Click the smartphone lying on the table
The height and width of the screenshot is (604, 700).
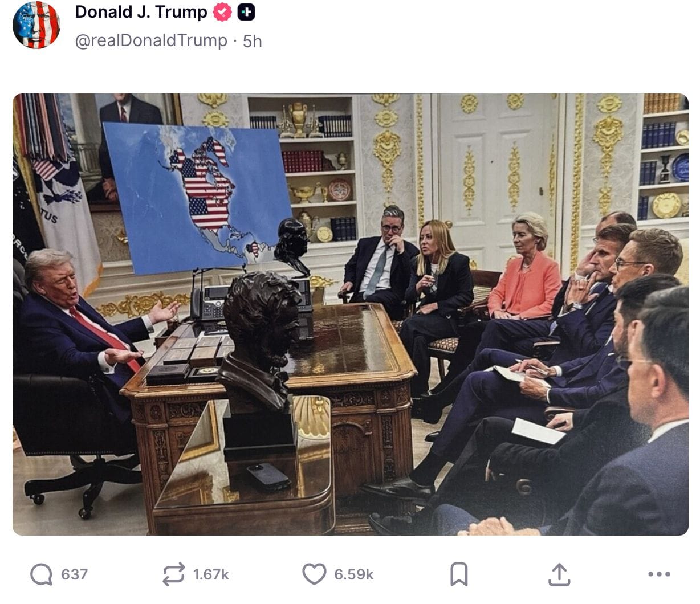268,477
